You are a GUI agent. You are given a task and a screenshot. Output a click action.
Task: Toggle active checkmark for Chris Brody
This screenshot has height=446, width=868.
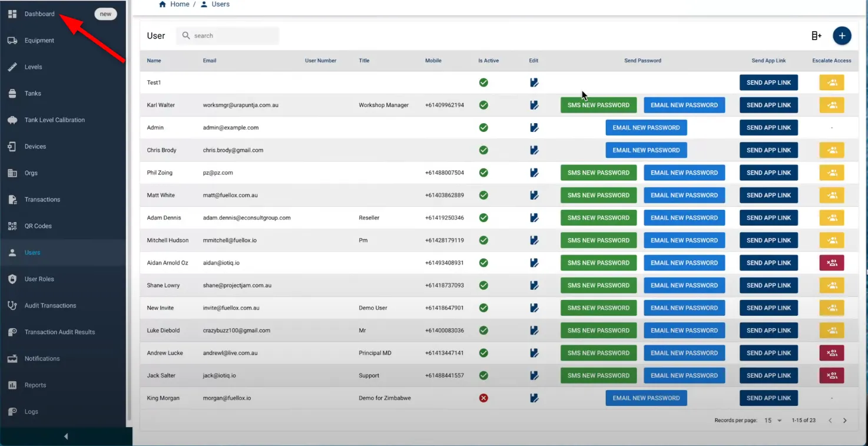coord(483,150)
